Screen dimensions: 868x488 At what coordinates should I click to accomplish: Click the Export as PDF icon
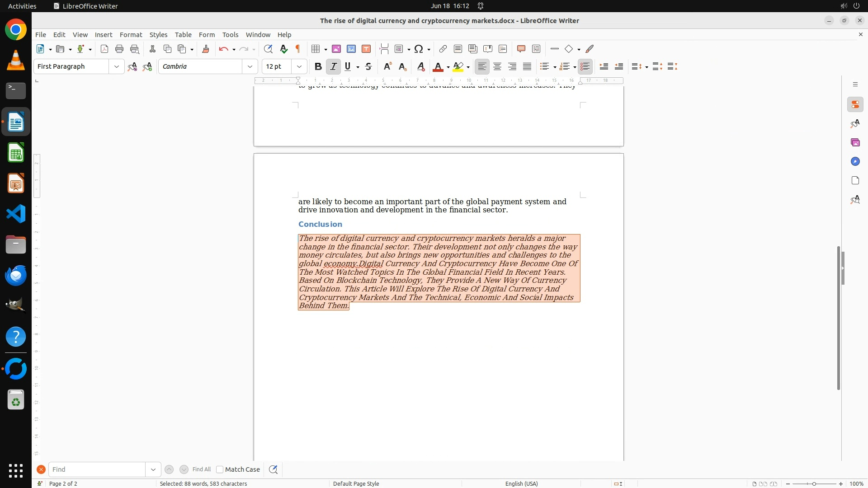coord(104,49)
